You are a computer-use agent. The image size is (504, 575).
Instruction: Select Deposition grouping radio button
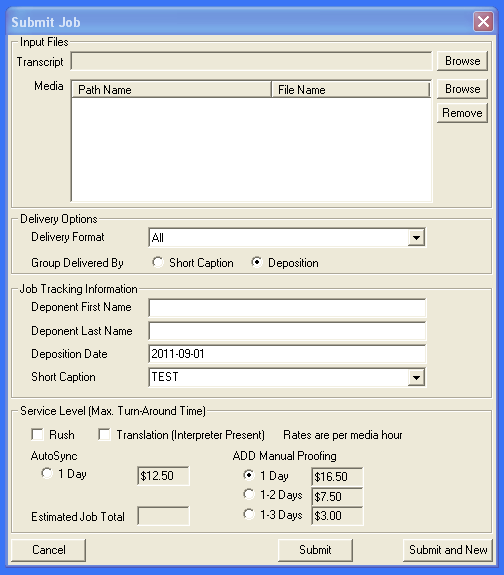pyautogui.click(x=257, y=262)
